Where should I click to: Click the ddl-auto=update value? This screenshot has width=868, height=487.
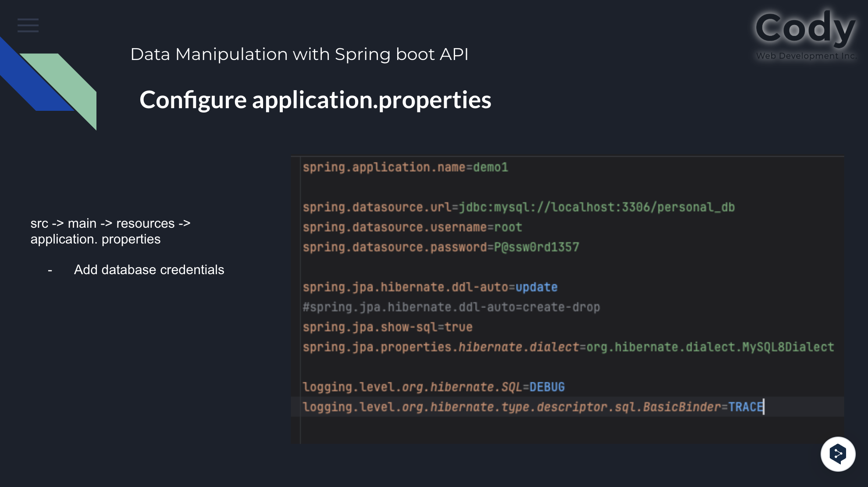click(536, 287)
